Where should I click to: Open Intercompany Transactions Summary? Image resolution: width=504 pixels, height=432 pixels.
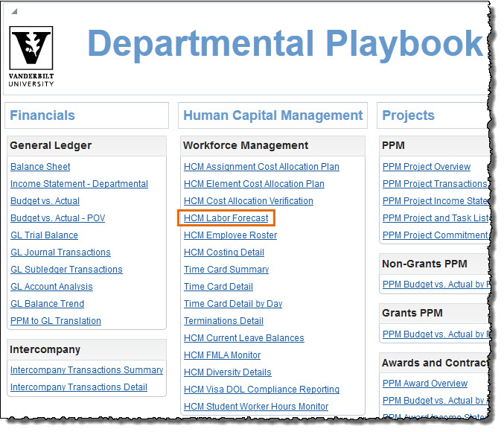(x=86, y=370)
